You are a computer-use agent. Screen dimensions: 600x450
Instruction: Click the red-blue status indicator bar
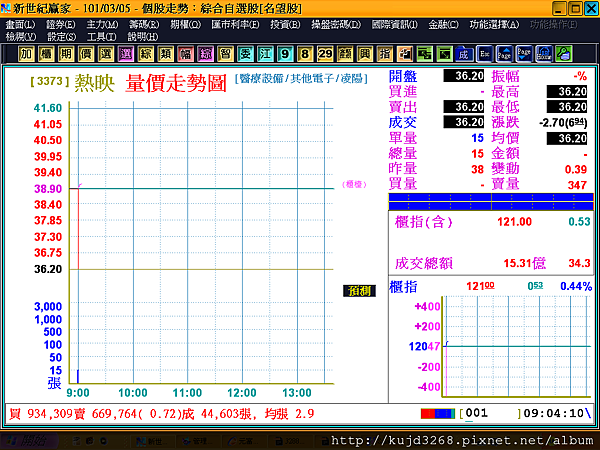click(438, 414)
